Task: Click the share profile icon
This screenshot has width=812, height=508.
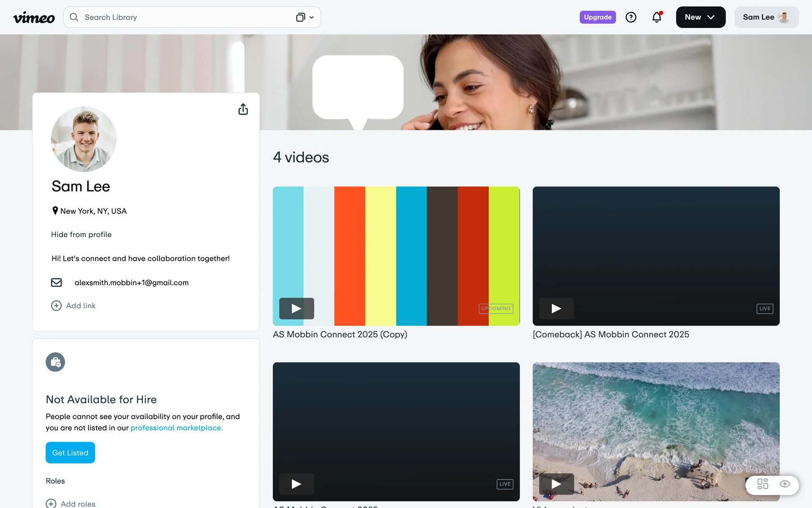Action: [x=243, y=109]
